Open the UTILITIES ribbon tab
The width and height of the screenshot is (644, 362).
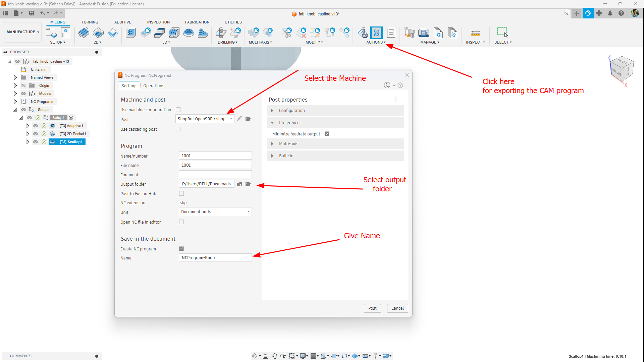[233, 22]
